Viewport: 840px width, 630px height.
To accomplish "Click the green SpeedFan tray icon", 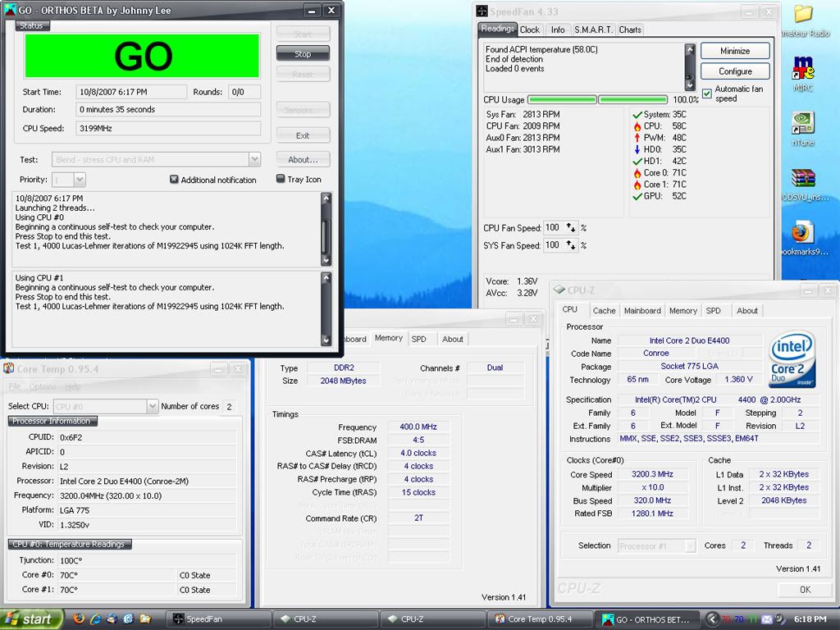I will pos(753,619).
